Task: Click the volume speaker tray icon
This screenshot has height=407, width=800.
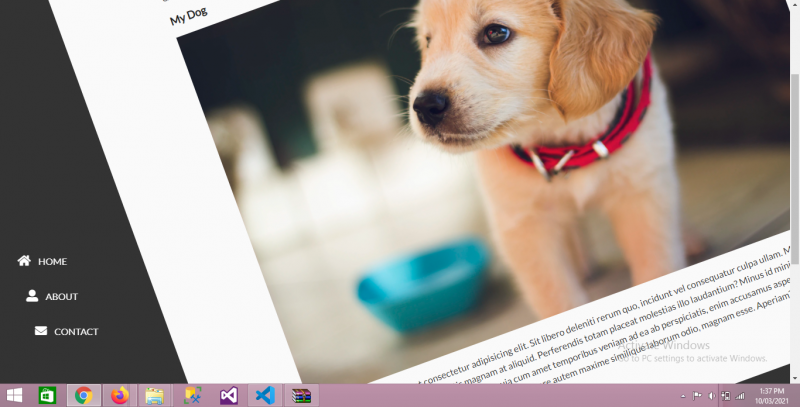Action: point(711,396)
